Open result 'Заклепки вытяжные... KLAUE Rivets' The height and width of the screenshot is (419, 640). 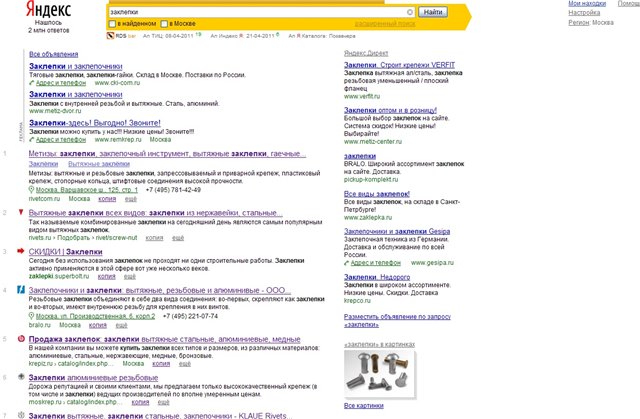click(160, 416)
